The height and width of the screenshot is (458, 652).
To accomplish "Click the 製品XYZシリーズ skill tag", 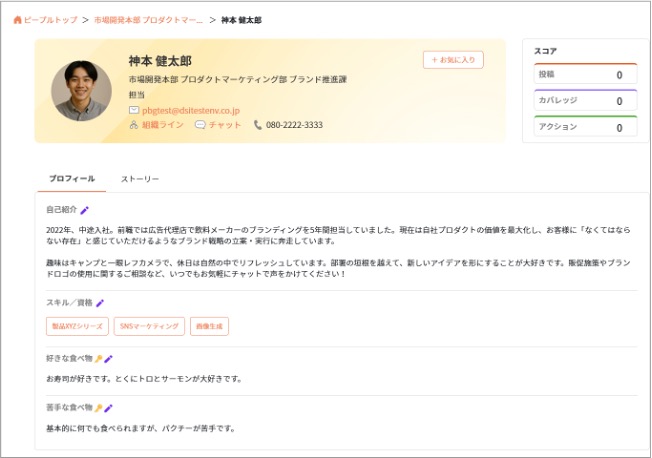I will click(77, 326).
